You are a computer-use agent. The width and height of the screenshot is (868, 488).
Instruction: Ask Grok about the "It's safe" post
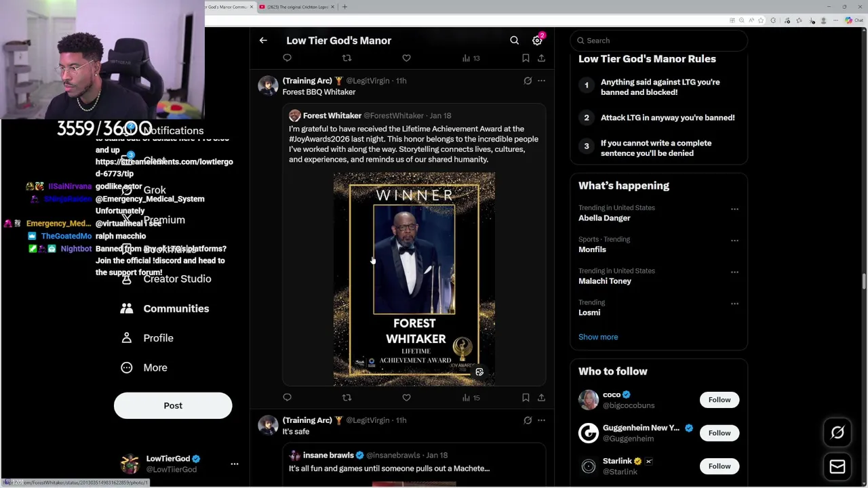pyautogui.click(x=528, y=420)
